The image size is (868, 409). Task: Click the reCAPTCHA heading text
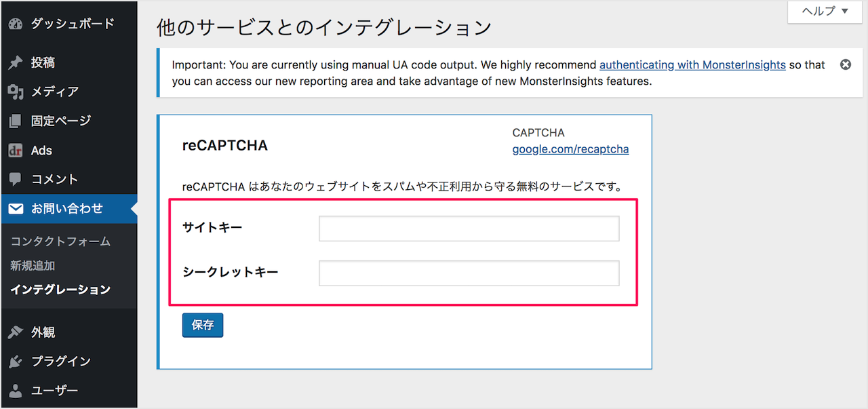coord(225,146)
